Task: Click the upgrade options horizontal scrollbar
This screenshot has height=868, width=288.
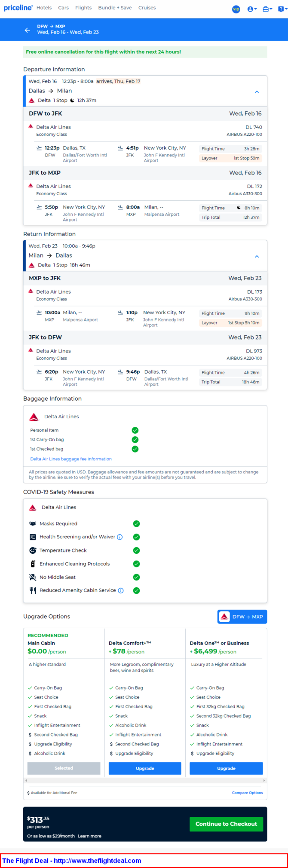Action: [145, 780]
